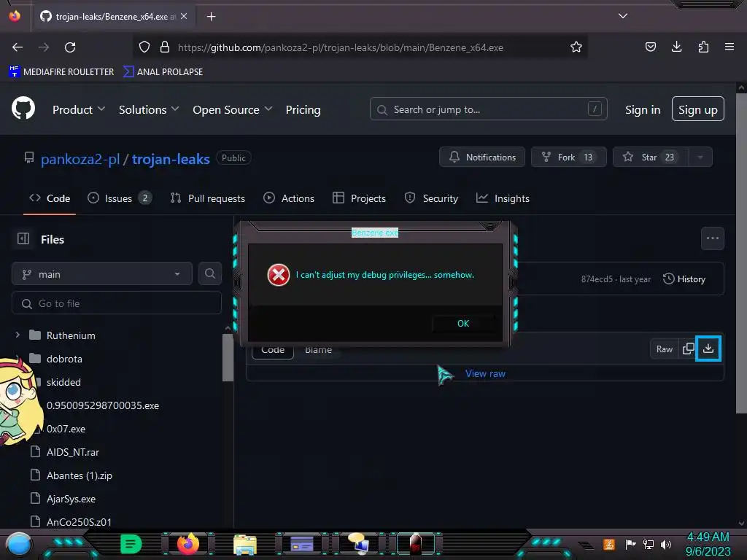The width and height of the screenshot is (747, 560).
Task: Fork the repository with Fork button
Action: 569,157
